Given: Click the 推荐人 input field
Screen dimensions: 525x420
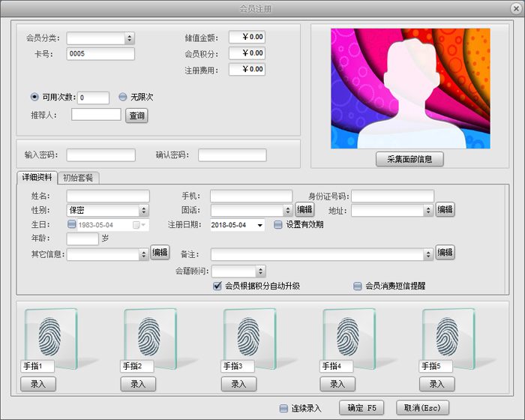Looking at the screenshot, I should click(96, 115).
